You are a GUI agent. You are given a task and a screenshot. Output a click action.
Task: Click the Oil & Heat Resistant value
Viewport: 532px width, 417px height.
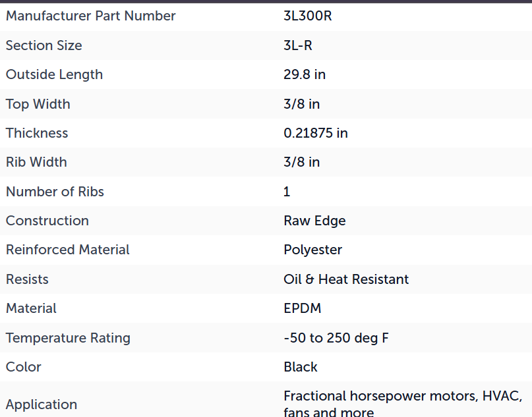tap(346, 279)
